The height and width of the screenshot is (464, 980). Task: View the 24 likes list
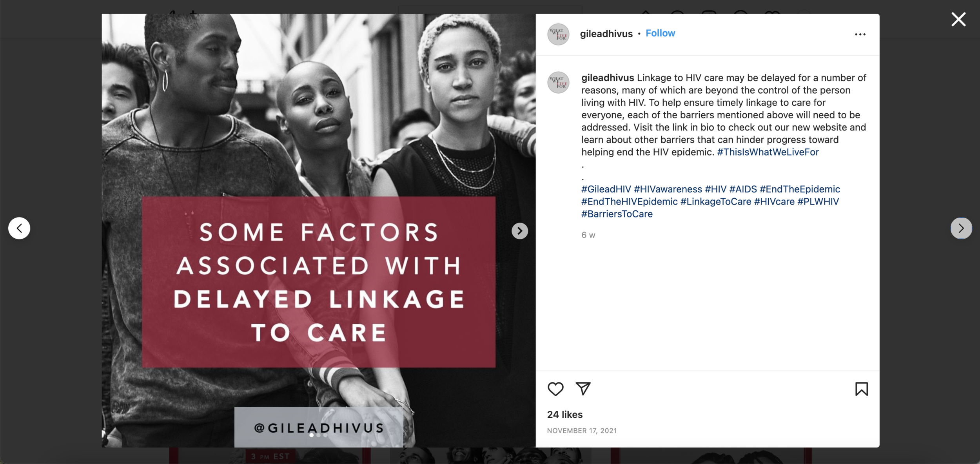(x=564, y=415)
